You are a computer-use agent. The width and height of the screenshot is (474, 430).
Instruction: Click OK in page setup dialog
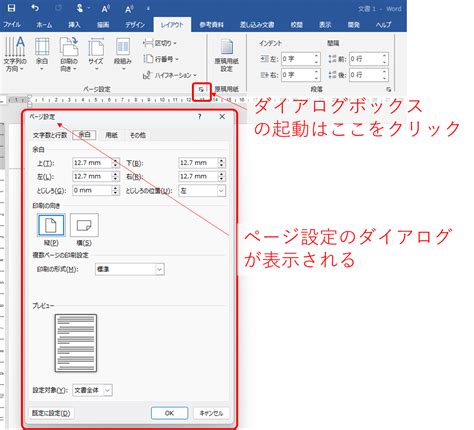tap(169, 413)
